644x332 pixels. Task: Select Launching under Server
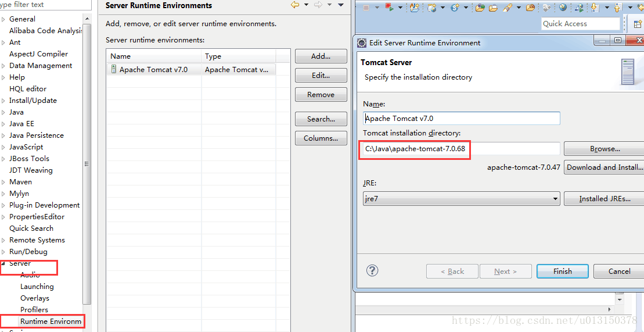click(x=37, y=286)
